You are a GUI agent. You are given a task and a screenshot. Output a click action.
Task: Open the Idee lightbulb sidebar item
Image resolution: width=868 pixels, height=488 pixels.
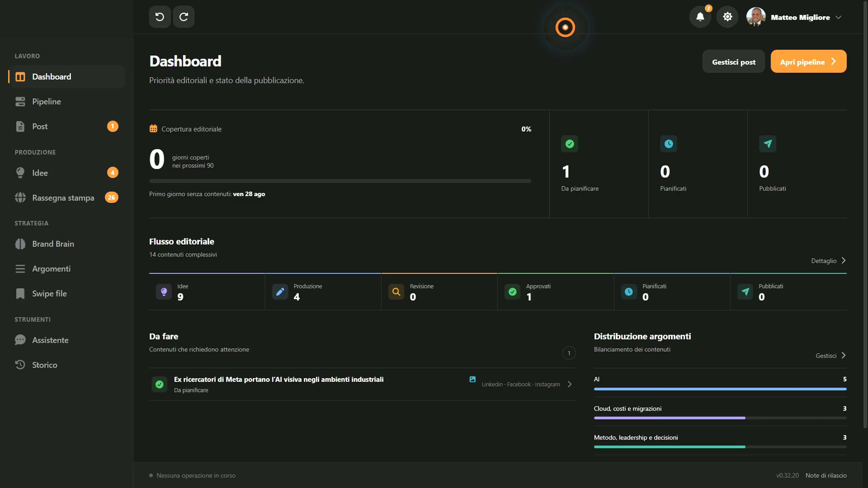click(x=67, y=173)
